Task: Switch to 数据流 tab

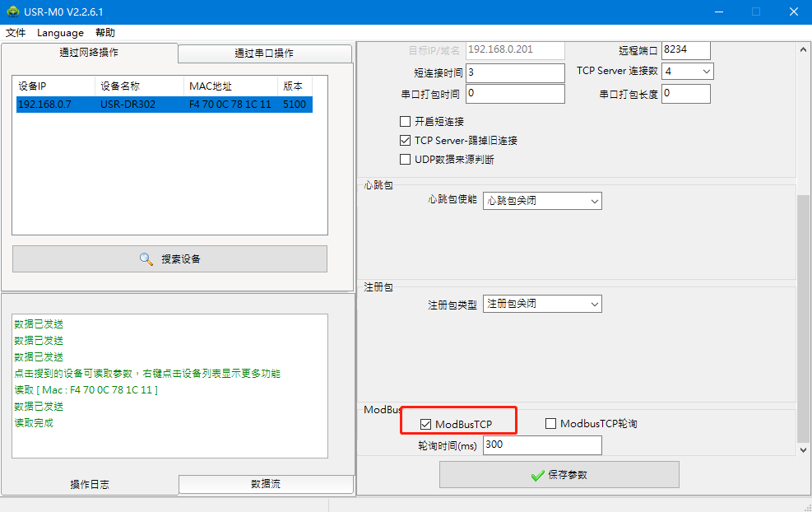Action: tap(266, 484)
